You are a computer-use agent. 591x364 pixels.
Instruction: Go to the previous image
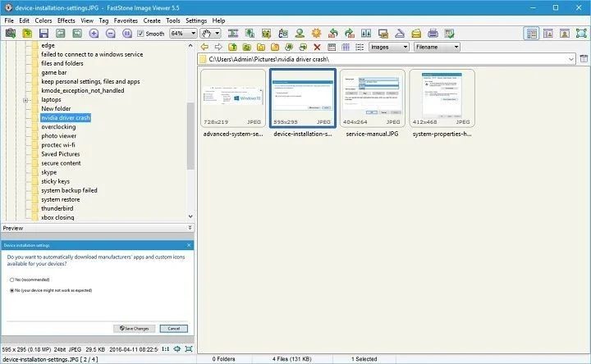click(60, 34)
